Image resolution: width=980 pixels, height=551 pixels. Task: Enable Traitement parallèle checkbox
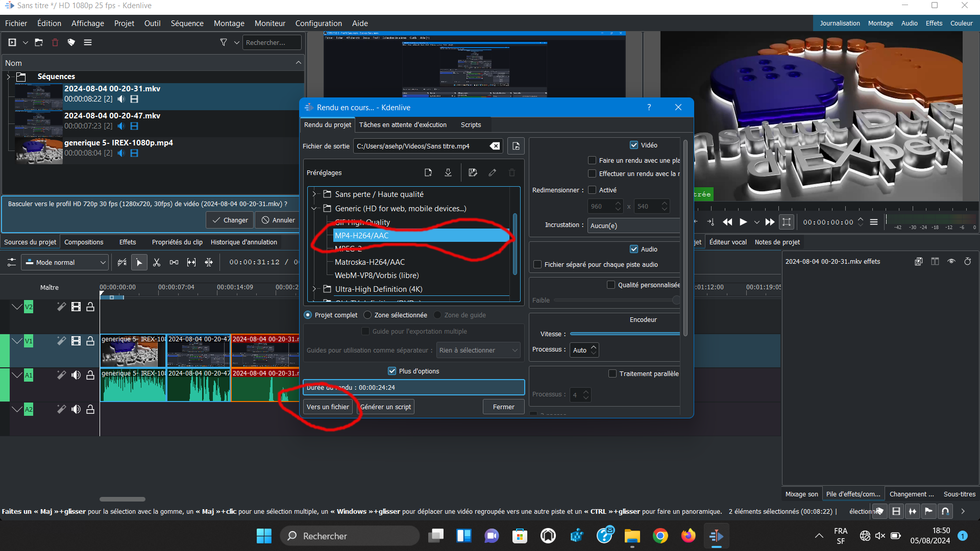(x=612, y=373)
